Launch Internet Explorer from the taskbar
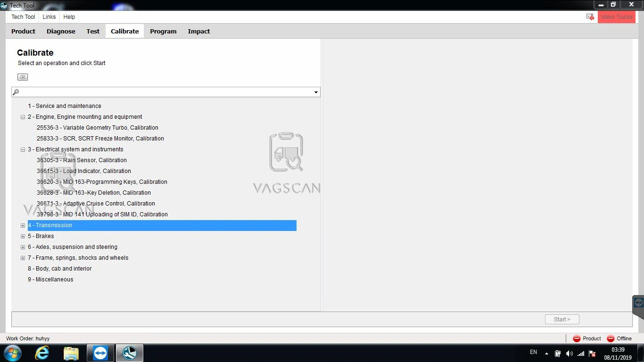Image resolution: width=644 pixels, height=362 pixels. tap(42, 353)
